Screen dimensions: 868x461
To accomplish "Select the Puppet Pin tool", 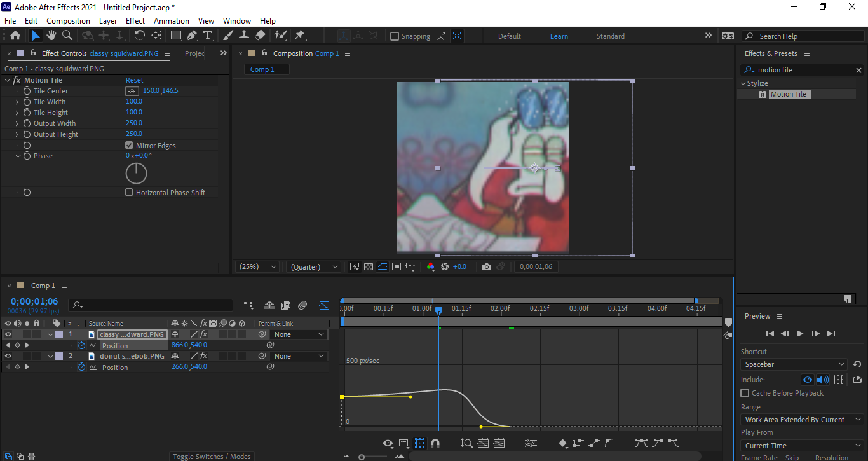I will 300,36.
